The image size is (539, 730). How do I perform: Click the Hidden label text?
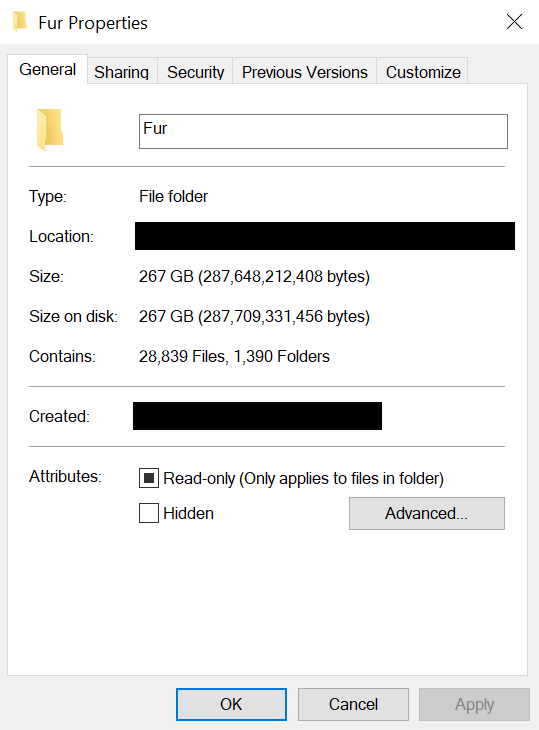pos(189,514)
